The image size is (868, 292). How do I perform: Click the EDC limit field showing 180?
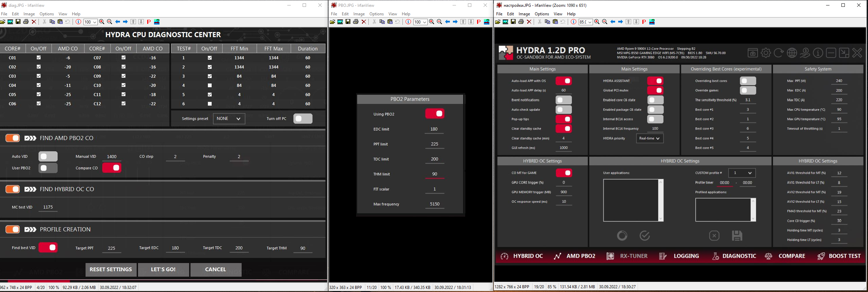434,129
